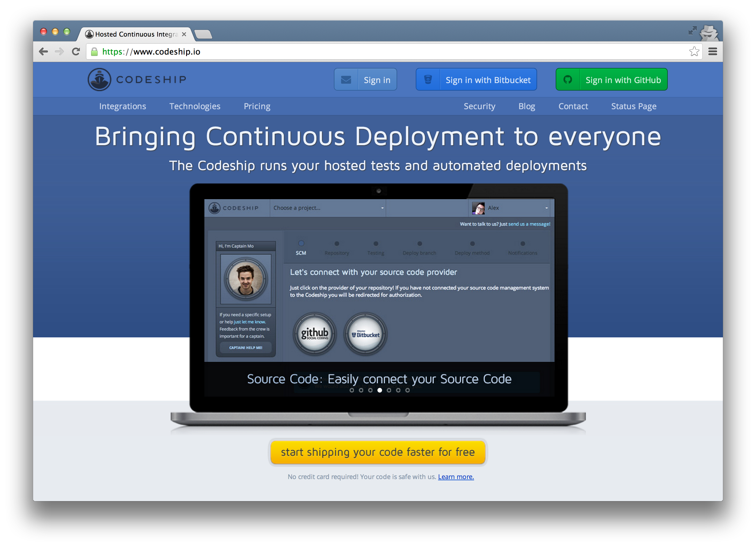Select the second carousel slide dot
The image size is (756, 547).
tap(361, 390)
